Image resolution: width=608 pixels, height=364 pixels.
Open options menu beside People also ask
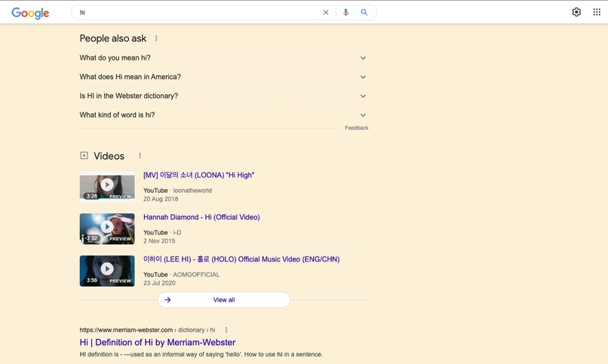156,38
